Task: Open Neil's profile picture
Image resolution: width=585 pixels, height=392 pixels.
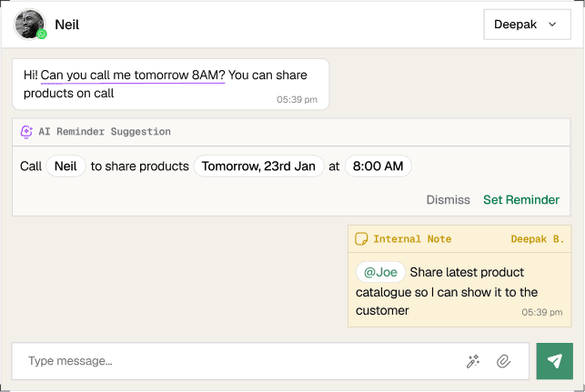Action: (x=29, y=25)
